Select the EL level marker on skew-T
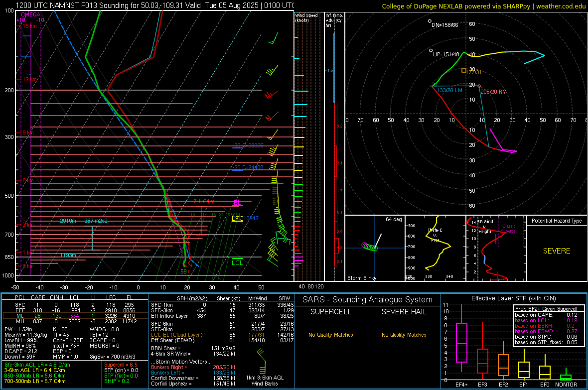 (x=237, y=203)
